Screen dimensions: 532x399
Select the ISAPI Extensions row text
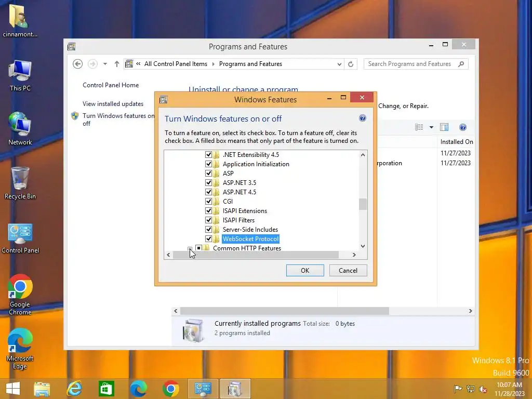click(245, 211)
